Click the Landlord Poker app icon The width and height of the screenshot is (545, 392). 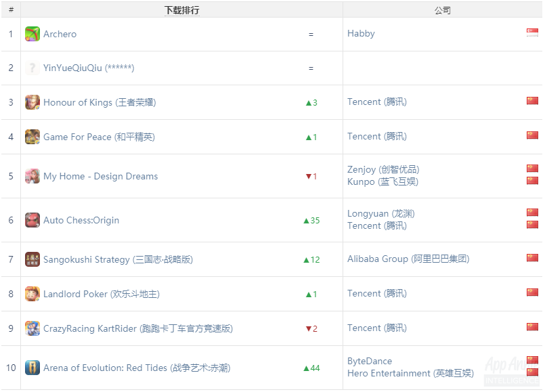[x=32, y=294]
